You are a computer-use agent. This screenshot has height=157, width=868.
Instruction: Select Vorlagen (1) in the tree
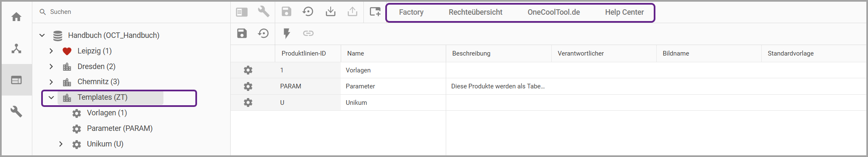click(x=107, y=113)
